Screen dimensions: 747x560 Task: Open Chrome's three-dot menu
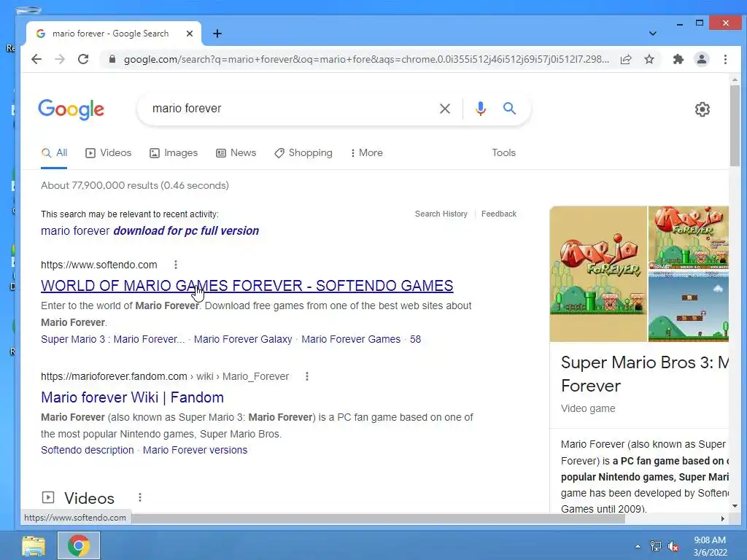tap(725, 59)
